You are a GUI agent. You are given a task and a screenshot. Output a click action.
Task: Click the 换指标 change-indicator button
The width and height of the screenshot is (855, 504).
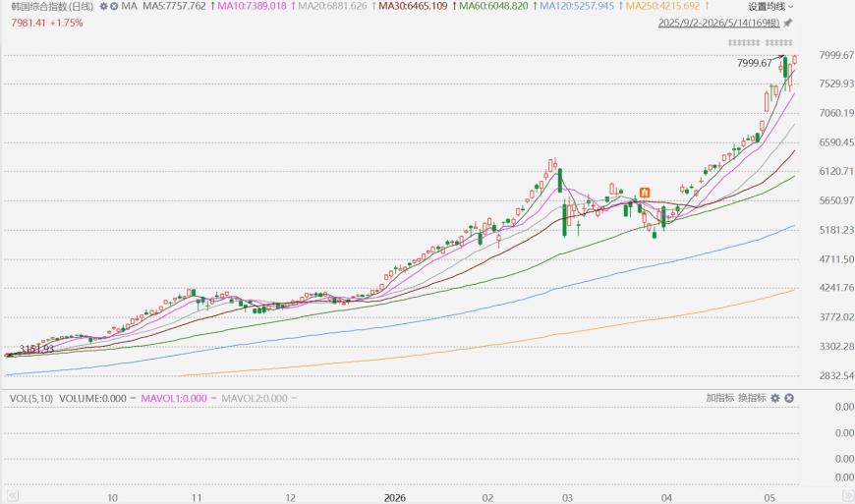(752, 398)
